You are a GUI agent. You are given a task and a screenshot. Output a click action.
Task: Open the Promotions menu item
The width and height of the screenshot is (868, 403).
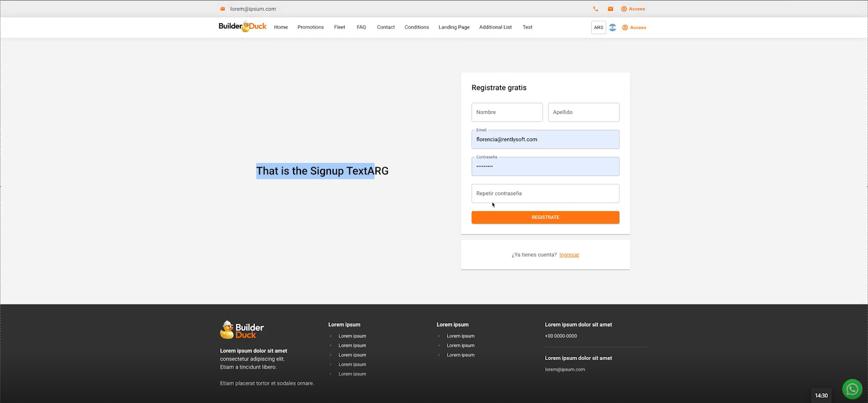tap(310, 27)
